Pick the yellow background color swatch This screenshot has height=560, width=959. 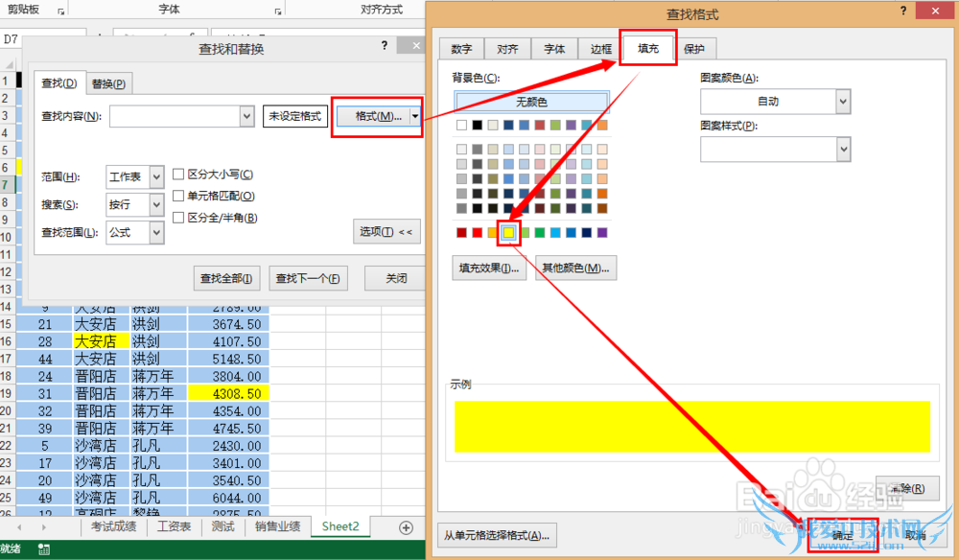click(x=509, y=232)
